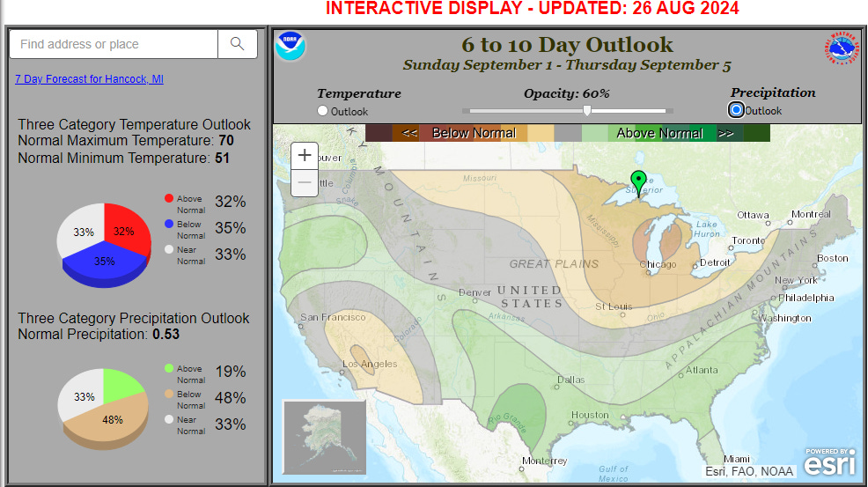Click the Boston label on the map
868x487 pixels.
pyautogui.click(x=833, y=258)
